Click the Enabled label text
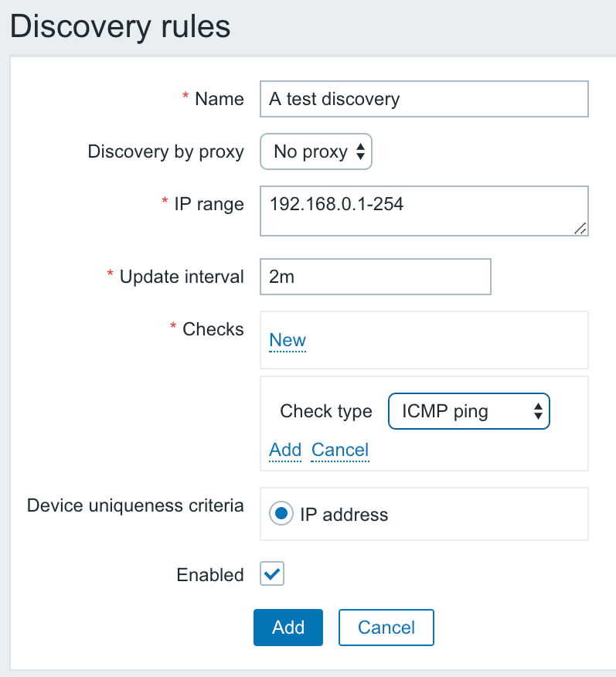The image size is (616, 677). point(210,575)
